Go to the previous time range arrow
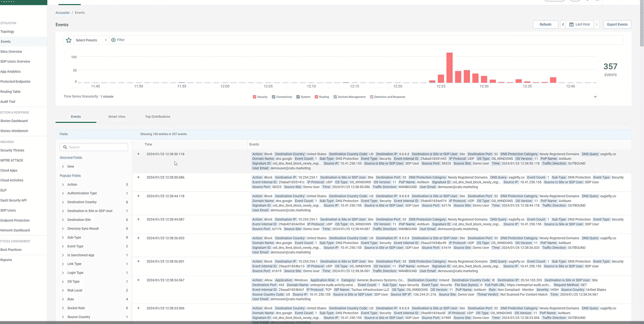Image resolution: width=644 pixels, height=324 pixels. [563, 25]
